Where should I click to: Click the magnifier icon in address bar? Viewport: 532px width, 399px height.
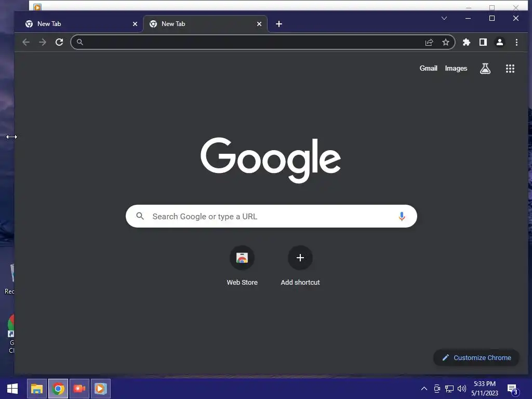click(x=79, y=42)
